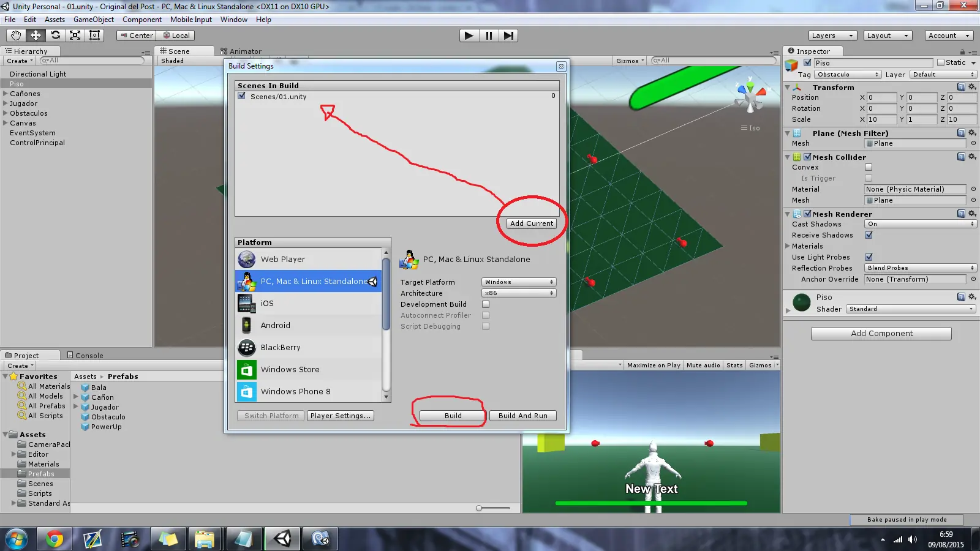Click the Position X input field
The height and width of the screenshot is (551, 980).
tap(881, 98)
